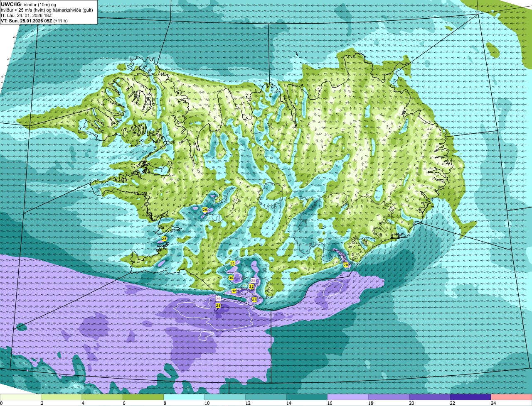The height and width of the screenshot is (406, 532).
Task: Click the yellow 25 gust marker
Action: coord(164,239)
